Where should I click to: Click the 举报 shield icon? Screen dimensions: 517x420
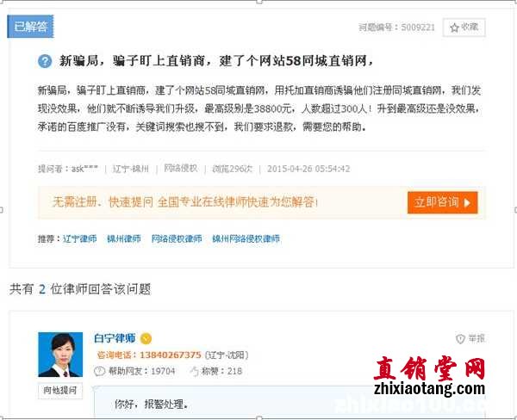(460, 338)
